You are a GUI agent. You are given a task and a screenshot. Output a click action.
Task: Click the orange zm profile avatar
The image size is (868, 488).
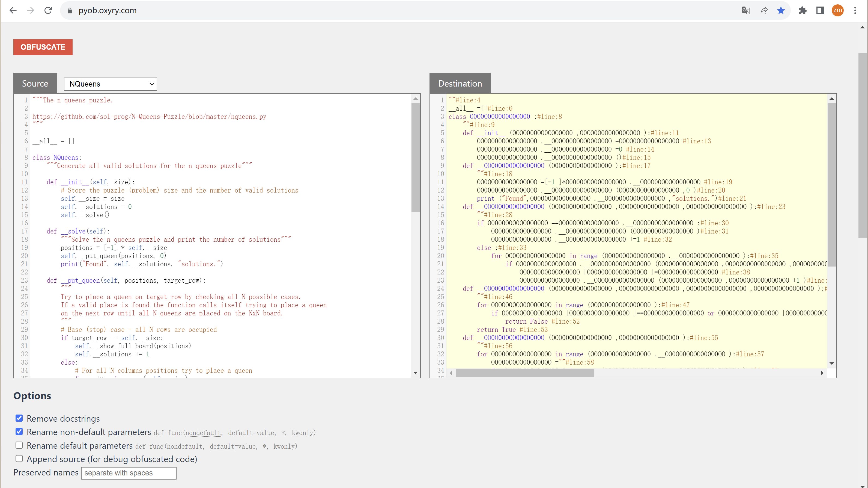pos(837,10)
